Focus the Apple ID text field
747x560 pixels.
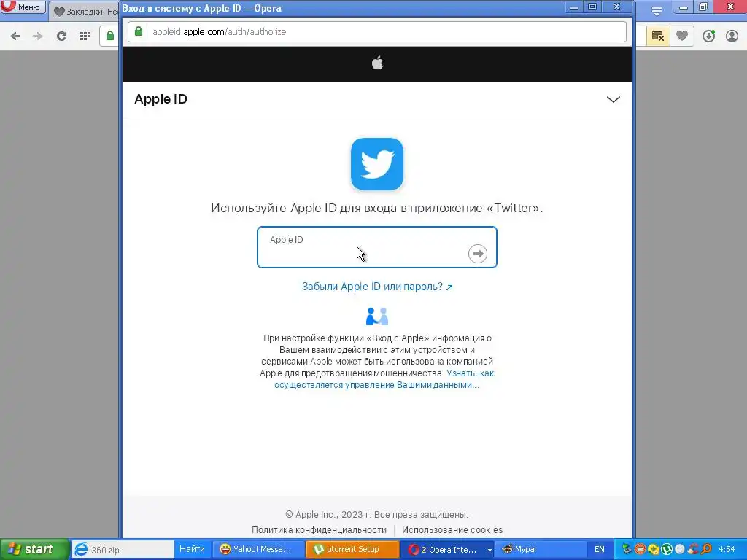377,247
